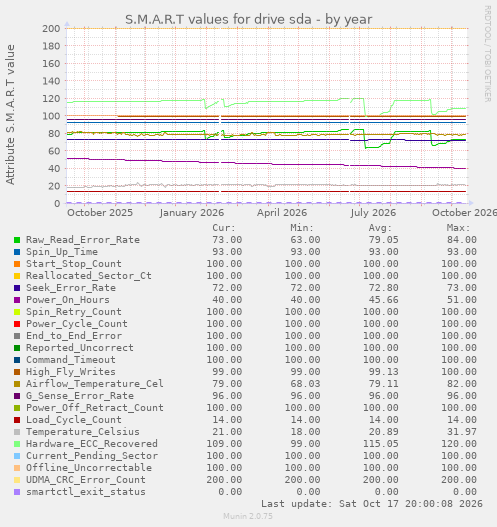The width and height of the screenshot is (497, 527).
Task: Click the Temperature_Celsius legend label
Action: point(83,432)
